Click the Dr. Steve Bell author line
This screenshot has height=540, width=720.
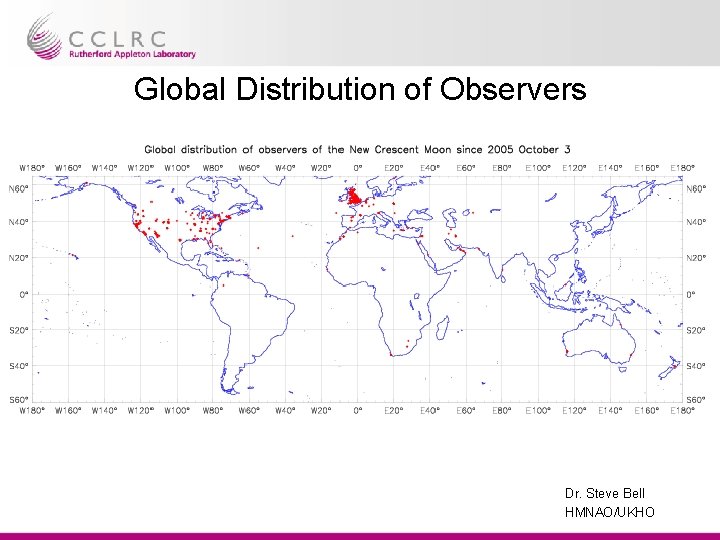coord(605,494)
